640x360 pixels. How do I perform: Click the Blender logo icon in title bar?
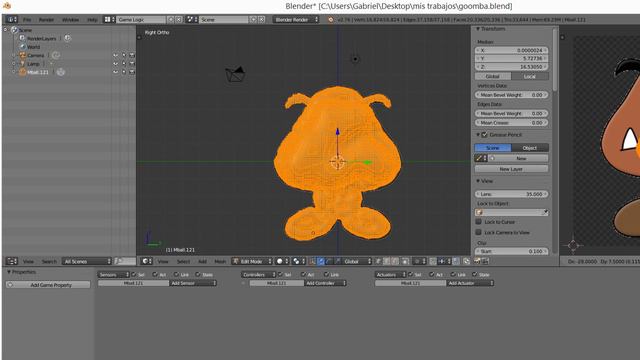point(7,5)
